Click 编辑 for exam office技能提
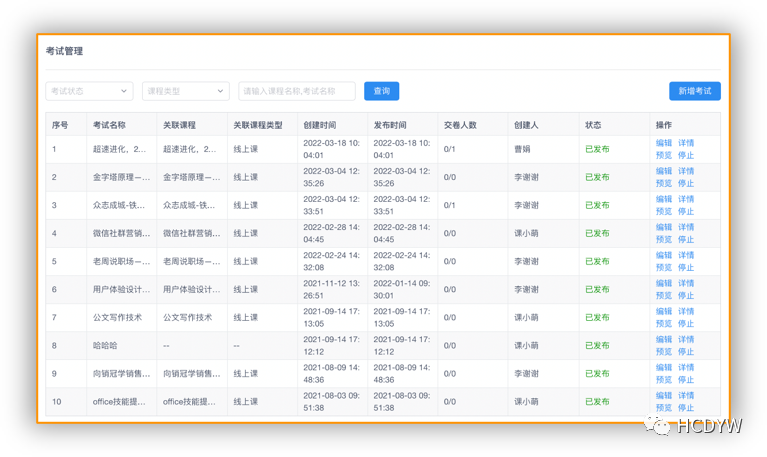The height and width of the screenshot is (457, 767). pyautogui.click(x=664, y=395)
